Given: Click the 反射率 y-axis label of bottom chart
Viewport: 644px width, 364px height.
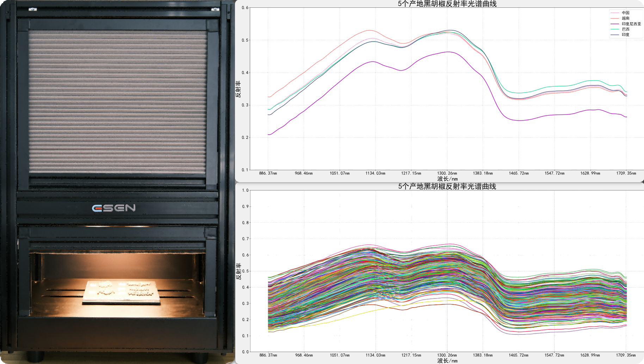Looking at the screenshot, I should pyautogui.click(x=239, y=271).
